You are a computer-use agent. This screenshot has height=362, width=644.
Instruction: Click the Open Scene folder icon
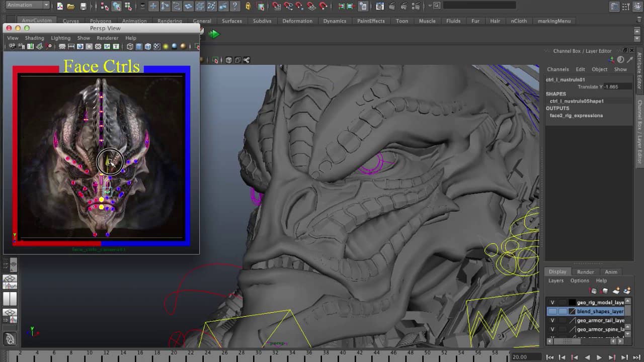[x=71, y=6]
